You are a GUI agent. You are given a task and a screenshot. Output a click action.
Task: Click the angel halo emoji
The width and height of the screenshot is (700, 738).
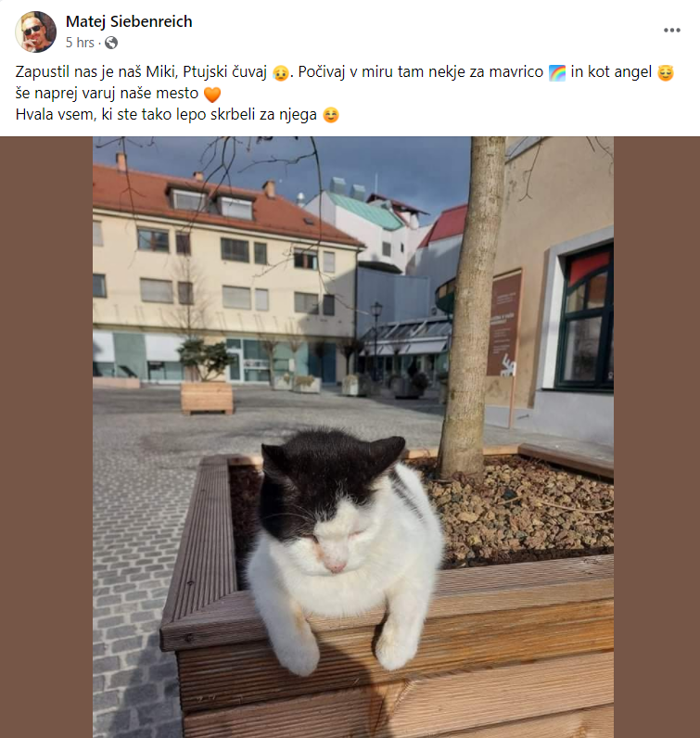pyautogui.click(x=666, y=73)
